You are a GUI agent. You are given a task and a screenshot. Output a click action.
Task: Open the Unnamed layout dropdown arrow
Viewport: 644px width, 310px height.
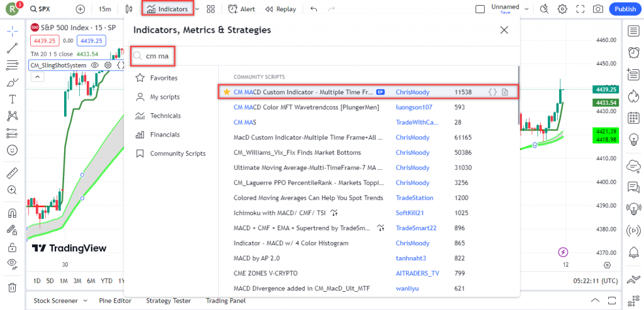526,9
